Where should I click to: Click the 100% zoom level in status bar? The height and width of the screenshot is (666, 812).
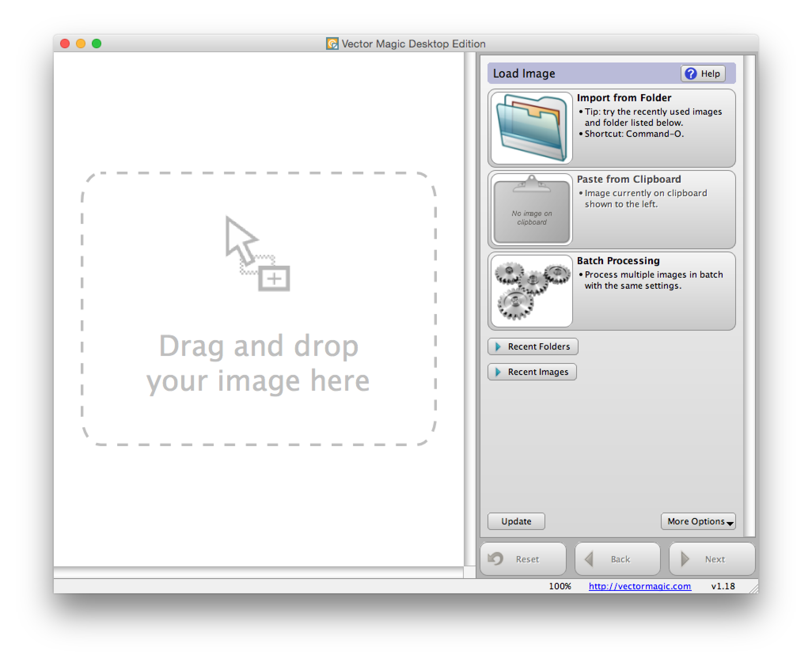(x=560, y=586)
